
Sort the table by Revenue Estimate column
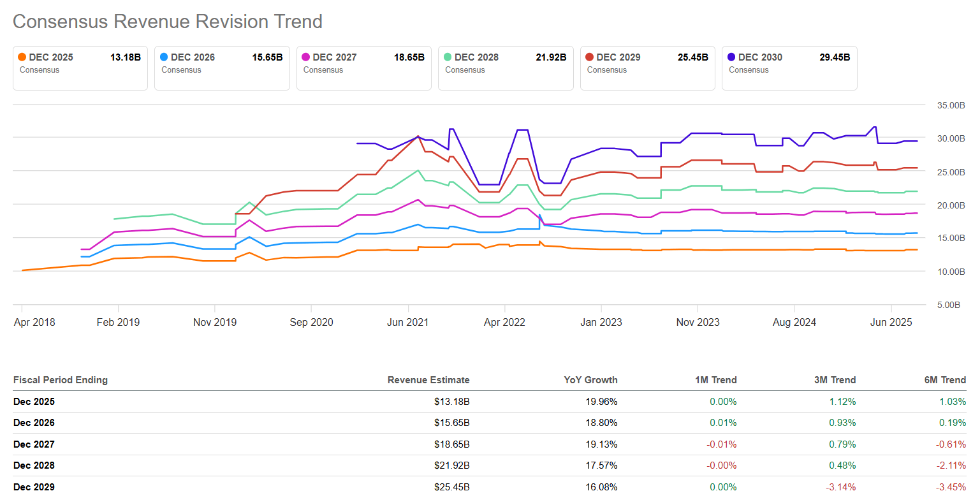(428, 379)
